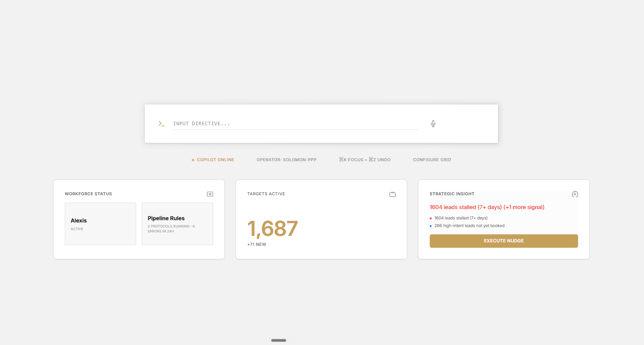The height and width of the screenshot is (345, 644).
Task: Click '1604 leads stalled (7+ days)' bullet
Action: pos(461,218)
